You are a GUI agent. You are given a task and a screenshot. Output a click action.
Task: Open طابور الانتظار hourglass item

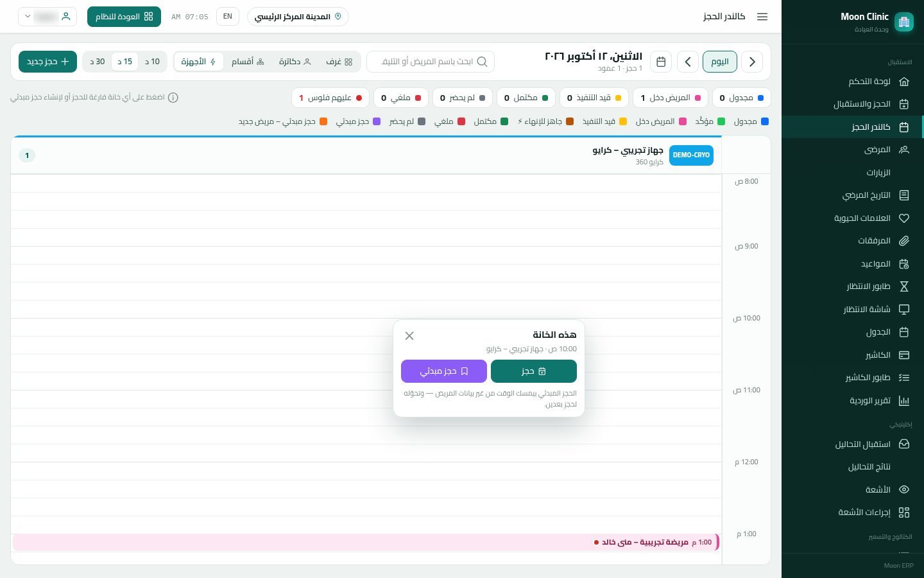tap(852, 286)
